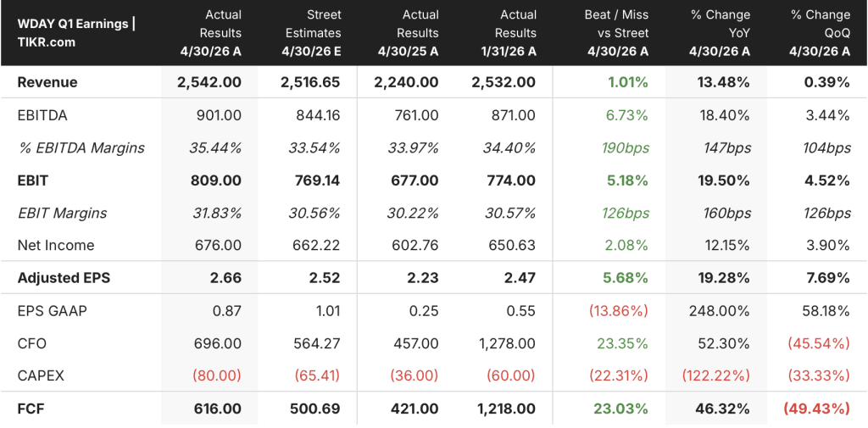This screenshot has width=868, height=428.
Task: Click the CFO row label
Action: [32, 344]
